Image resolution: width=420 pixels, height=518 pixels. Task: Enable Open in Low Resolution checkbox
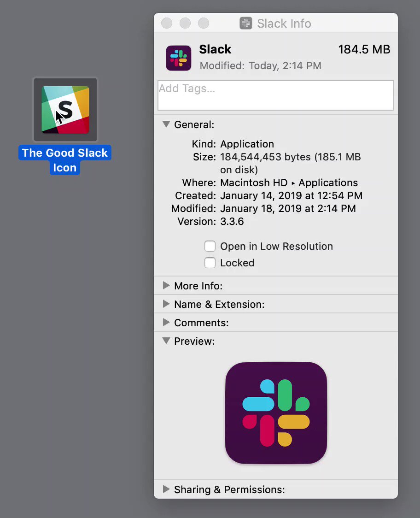(210, 246)
